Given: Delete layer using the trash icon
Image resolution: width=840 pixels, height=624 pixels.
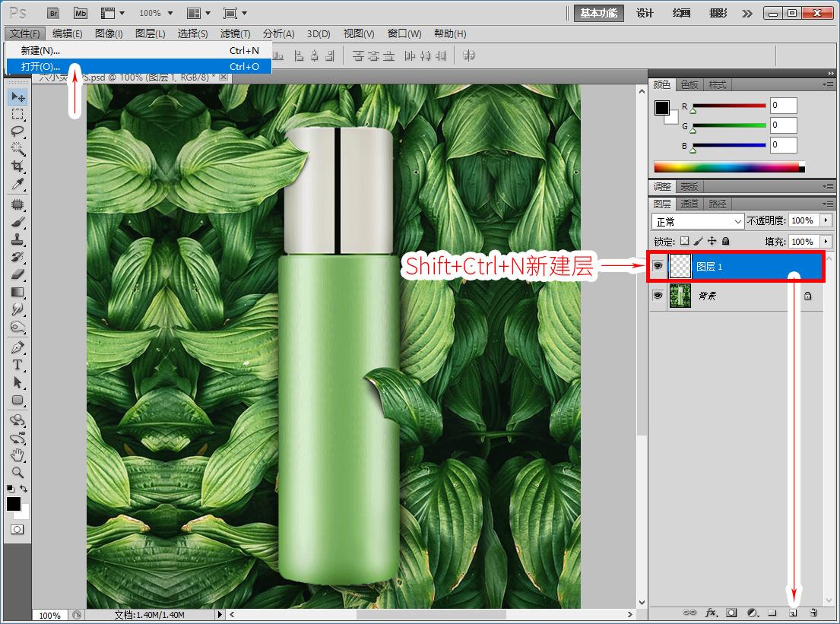Looking at the screenshot, I should (x=813, y=612).
